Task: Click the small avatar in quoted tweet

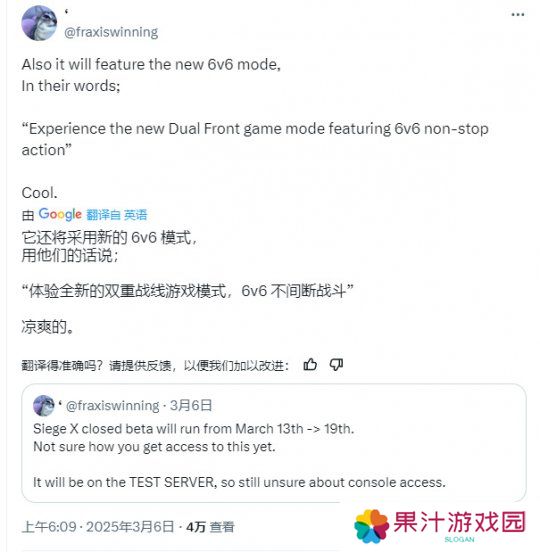Action: 44,406
